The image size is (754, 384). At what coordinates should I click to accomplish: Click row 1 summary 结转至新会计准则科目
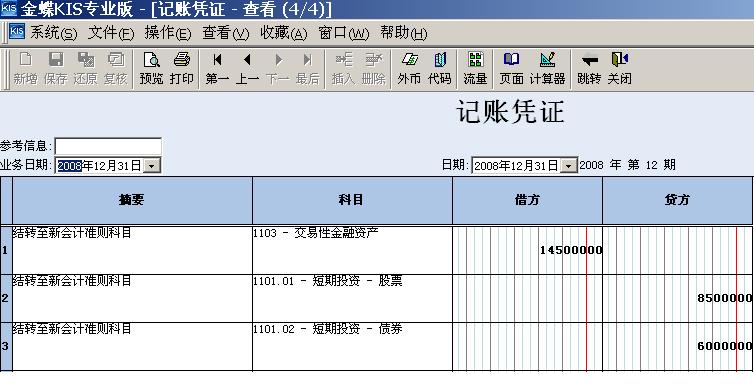[x=72, y=233]
